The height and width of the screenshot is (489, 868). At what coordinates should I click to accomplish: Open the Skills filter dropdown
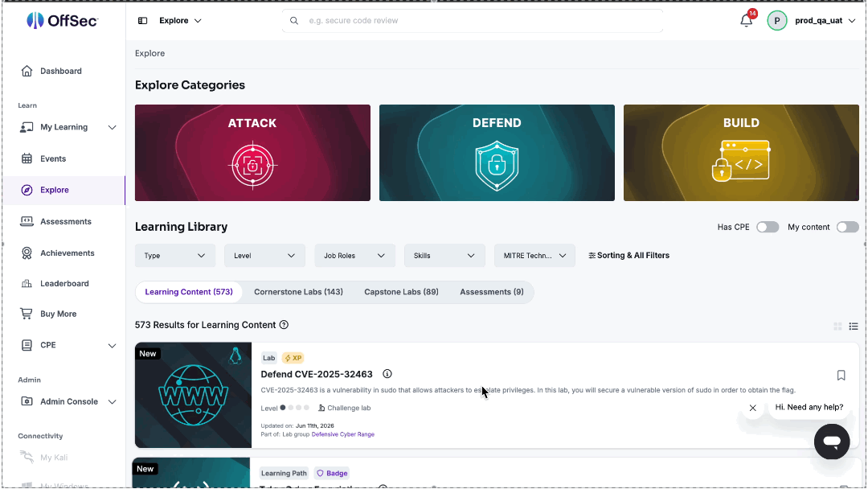pos(444,255)
